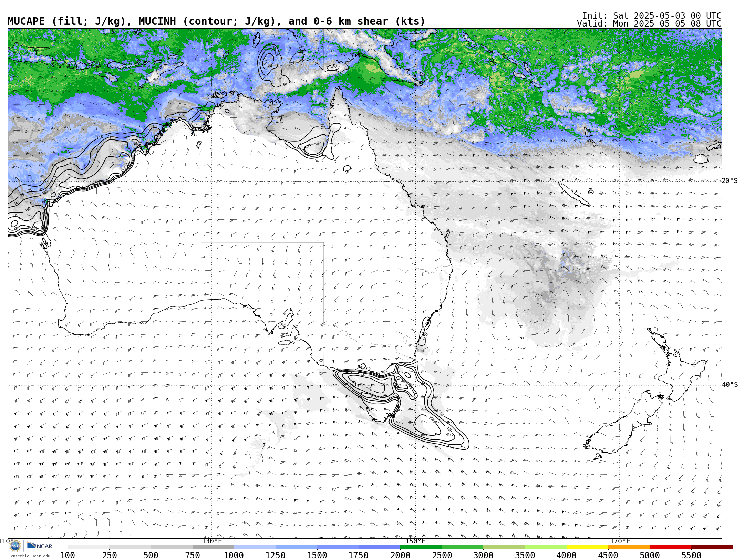Click the plot title MUCAPE MUCINH shear
Screen dimensions: 744x560
pyautogui.click(x=216, y=21)
